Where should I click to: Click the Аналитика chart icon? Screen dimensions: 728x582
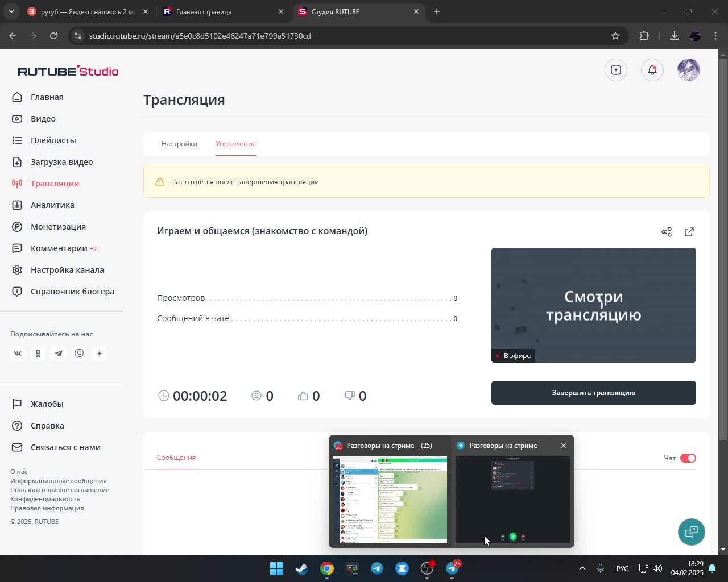tap(18, 205)
